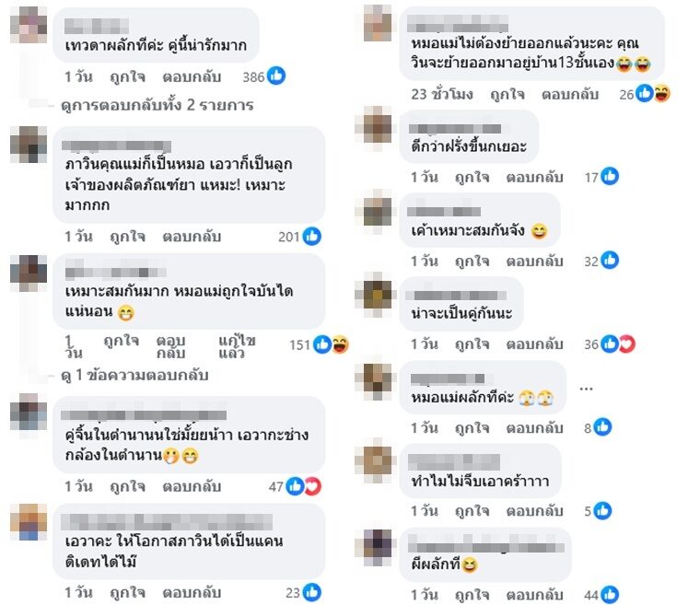Reply to the ภาวินคุณแม่ก็เป็นหมอ comment
The image size is (700, 605).
(x=192, y=236)
